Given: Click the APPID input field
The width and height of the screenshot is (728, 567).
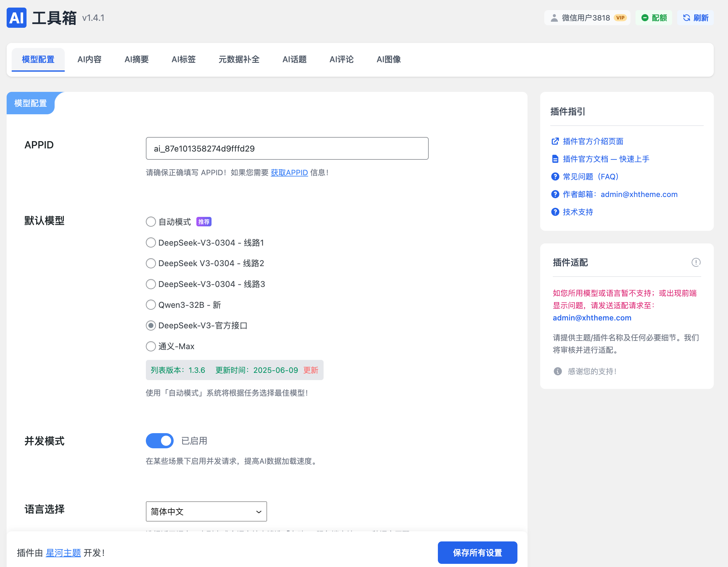Looking at the screenshot, I should (x=287, y=149).
